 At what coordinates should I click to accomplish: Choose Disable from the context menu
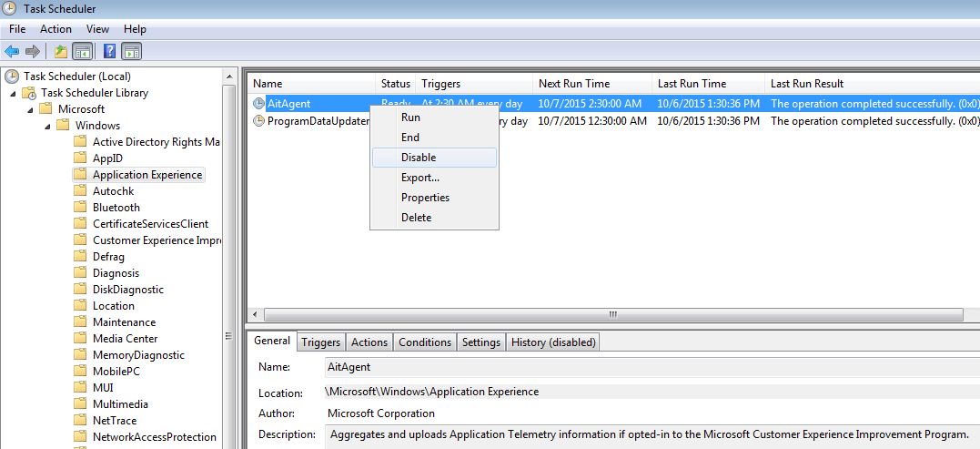point(434,158)
